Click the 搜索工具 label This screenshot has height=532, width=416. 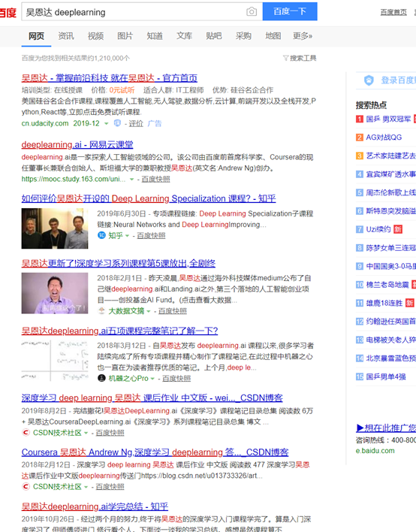[303, 58]
